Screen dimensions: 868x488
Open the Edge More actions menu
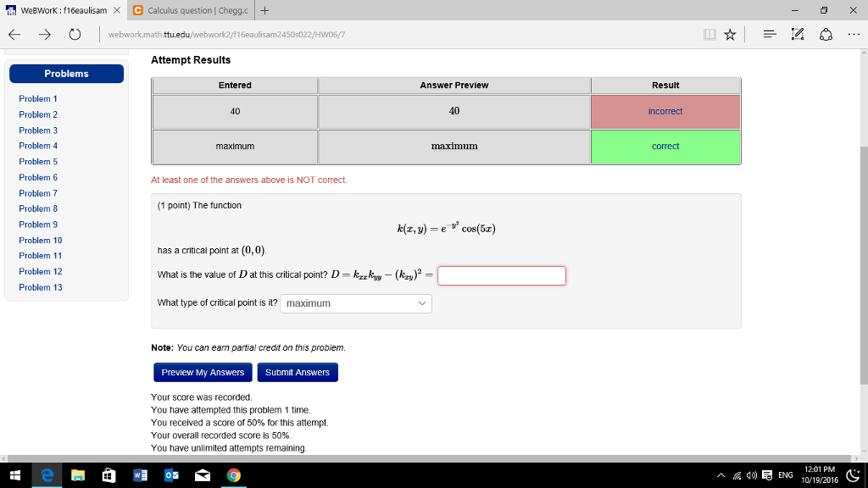click(x=852, y=34)
